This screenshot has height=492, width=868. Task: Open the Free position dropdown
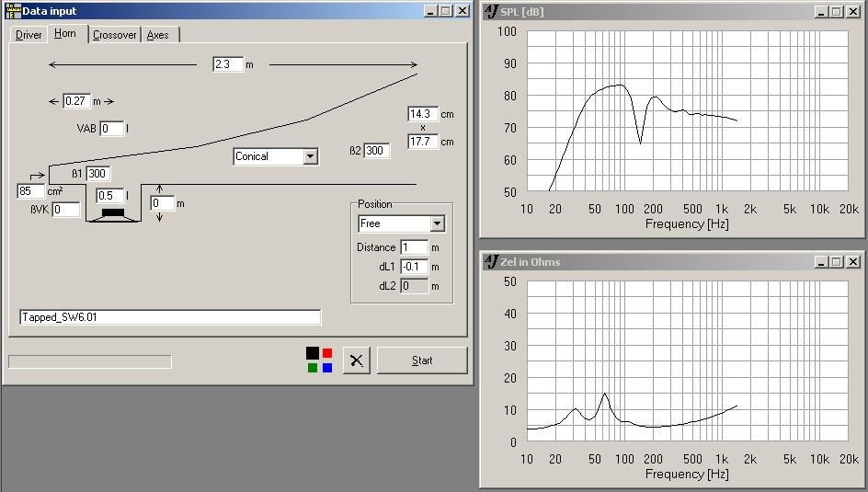pyautogui.click(x=436, y=223)
